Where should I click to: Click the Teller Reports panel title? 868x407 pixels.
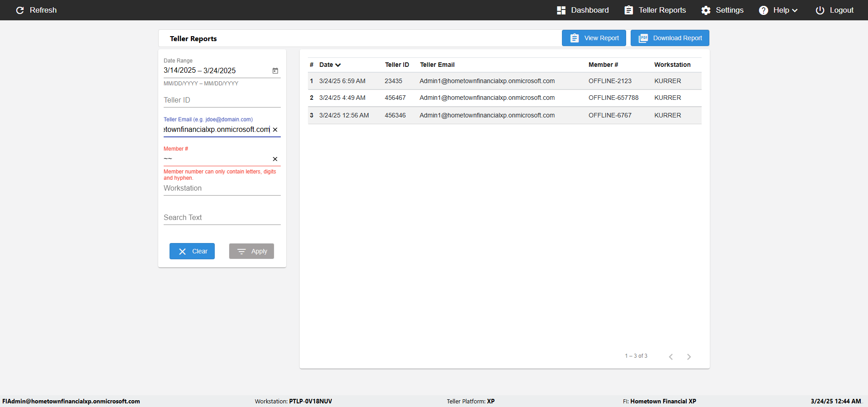coord(193,39)
